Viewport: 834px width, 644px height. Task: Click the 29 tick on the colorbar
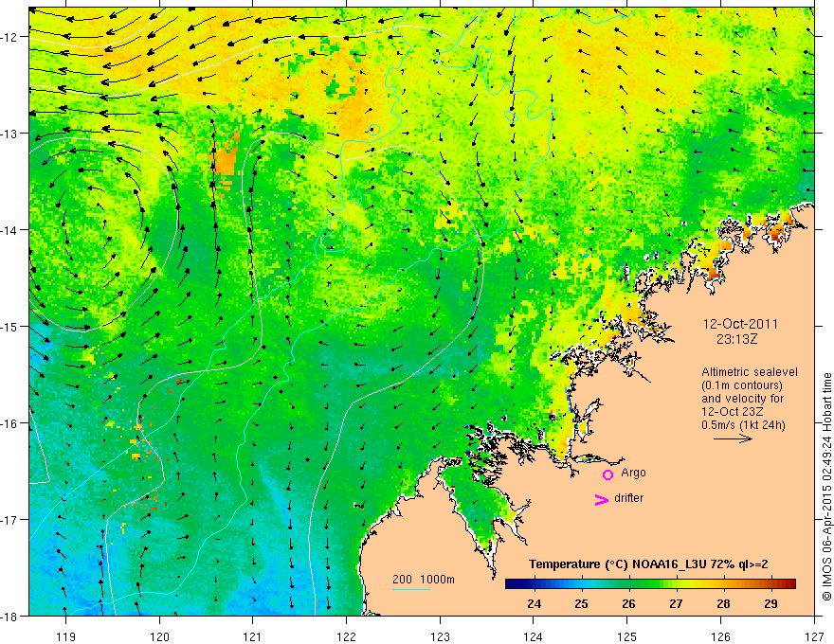pyautogui.click(x=771, y=603)
